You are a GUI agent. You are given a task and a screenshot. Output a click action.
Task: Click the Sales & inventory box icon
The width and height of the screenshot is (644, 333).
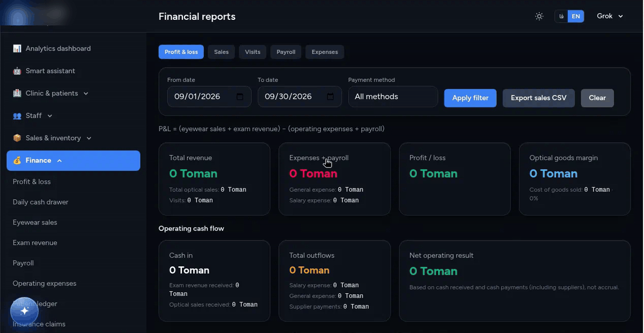pyautogui.click(x=17, y=138)
